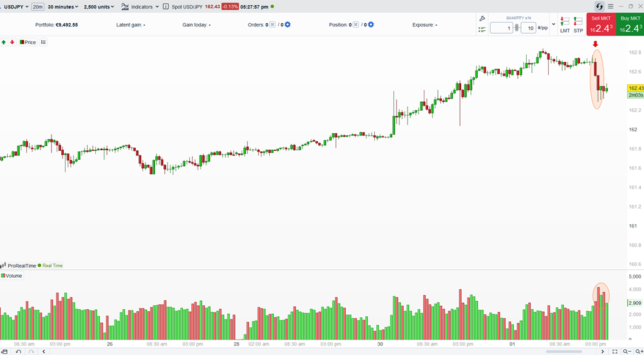Redo the last chart action
Image resolution: width=644 pixels, height=355 pixels.
[x=31, y=351]
